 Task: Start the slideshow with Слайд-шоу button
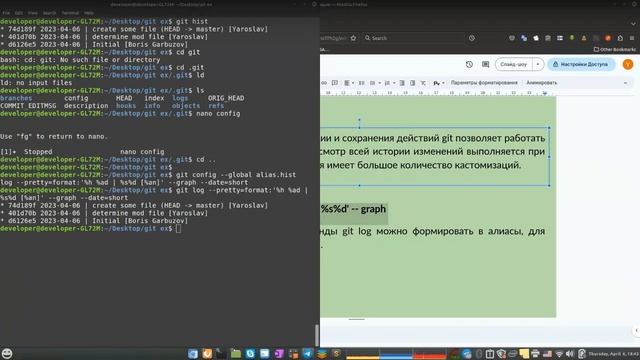514,64
